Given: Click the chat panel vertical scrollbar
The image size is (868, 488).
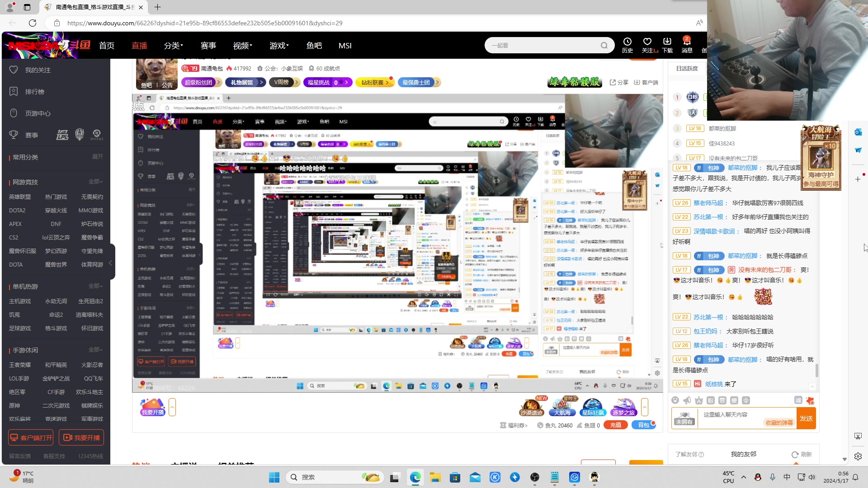Looking at the screenshot, I should click(816, 370).
